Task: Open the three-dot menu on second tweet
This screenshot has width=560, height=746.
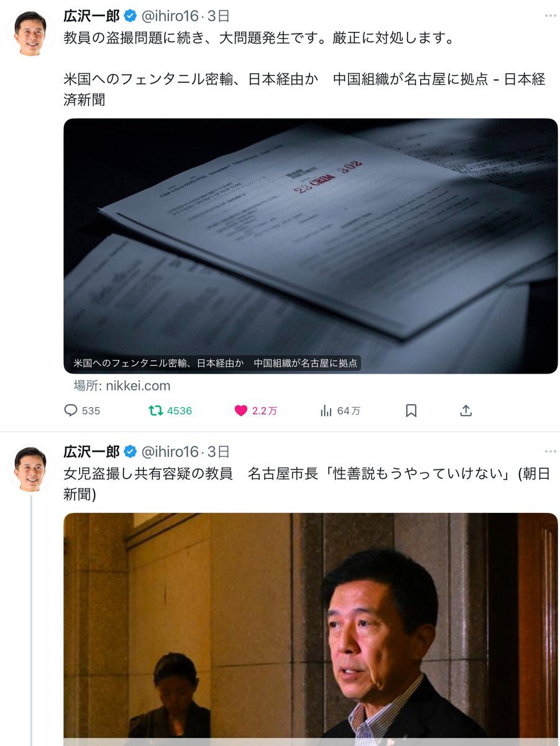Action: 550,451
